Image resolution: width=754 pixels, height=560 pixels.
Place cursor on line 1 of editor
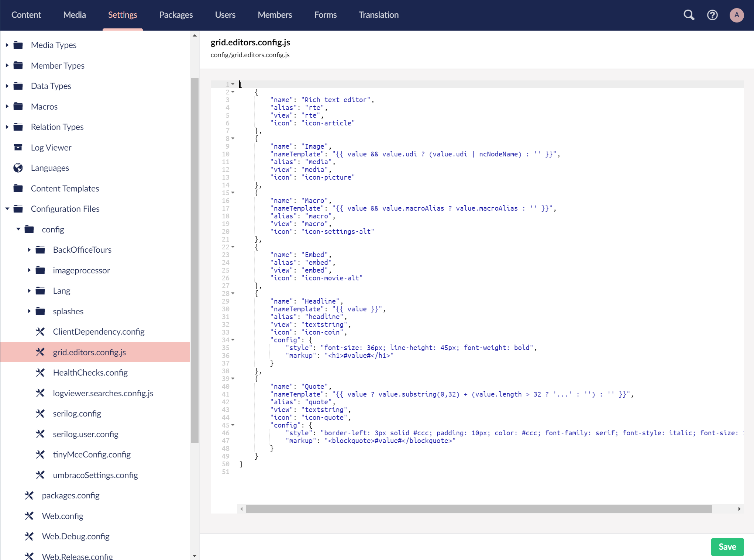coord(490,84)
